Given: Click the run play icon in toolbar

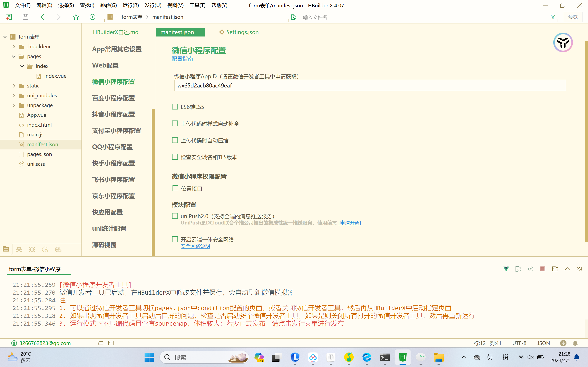Looking at the screenshot, I should [92, 17].
